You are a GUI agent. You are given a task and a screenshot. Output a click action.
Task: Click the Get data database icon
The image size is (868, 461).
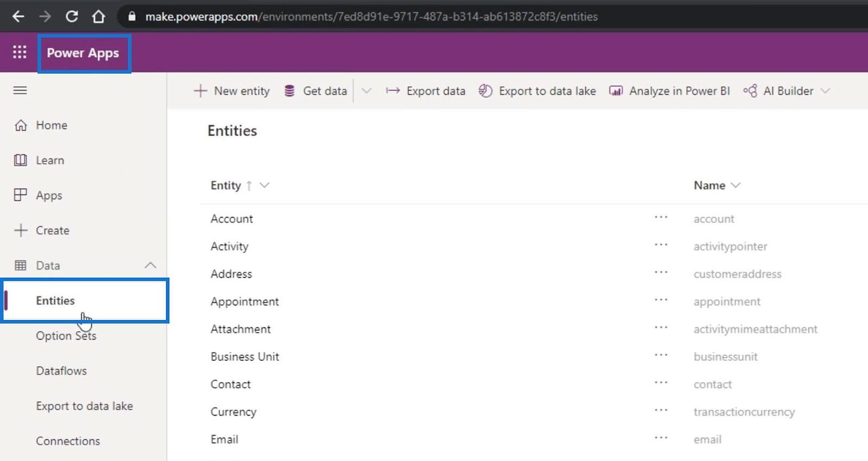(x=290, y=91)
